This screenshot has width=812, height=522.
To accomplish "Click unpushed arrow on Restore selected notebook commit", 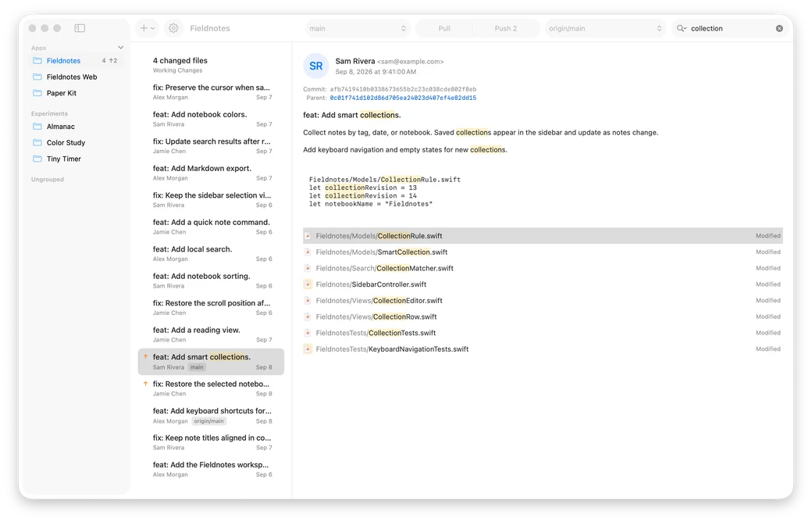I will point(145,384).
